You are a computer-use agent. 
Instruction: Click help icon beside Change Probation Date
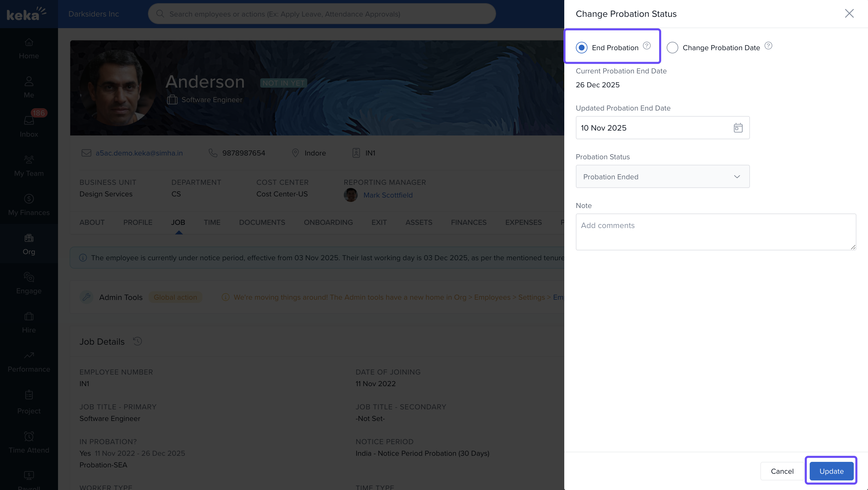point(768,46)
